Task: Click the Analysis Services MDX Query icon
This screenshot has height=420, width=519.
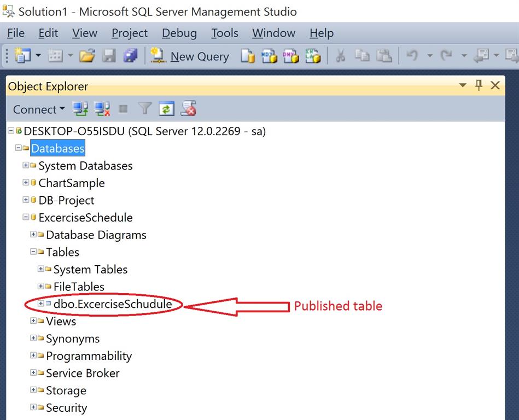Action: [269, 56]
